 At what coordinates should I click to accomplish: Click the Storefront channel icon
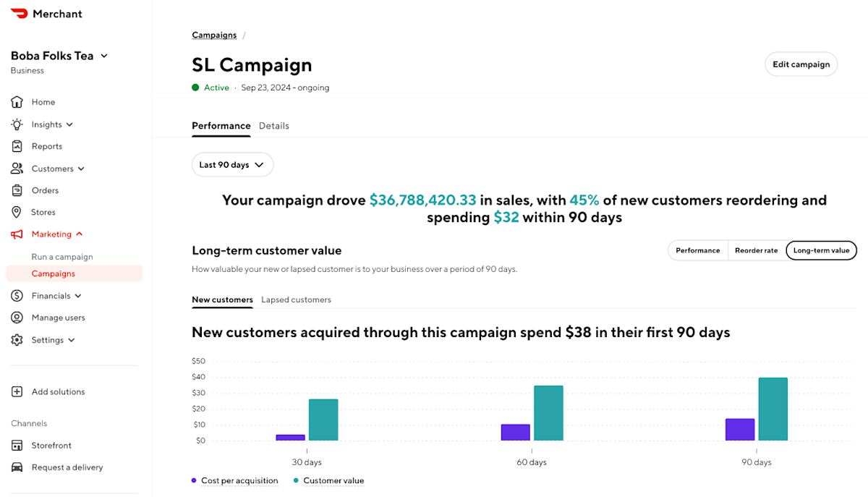(x=17, y=446)
